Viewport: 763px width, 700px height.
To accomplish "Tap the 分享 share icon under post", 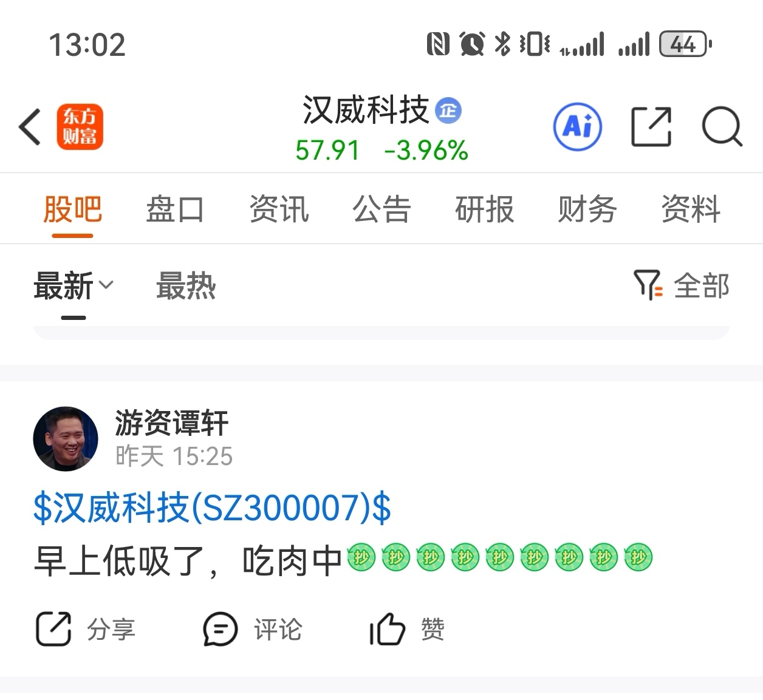I will click(x=53, y=629).
